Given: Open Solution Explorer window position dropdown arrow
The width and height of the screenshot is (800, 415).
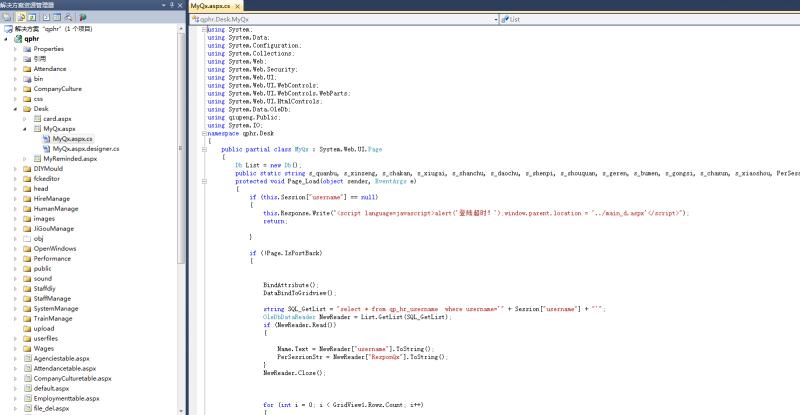Looking at the screenshot, I should (x=164, y=5).
